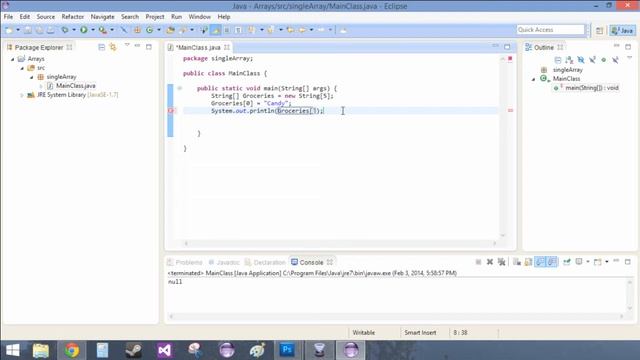The height and width of the screenshot is (360, 640).
Task: Click Remove All Terminated Launches double-X icon
Action: click(502, 262)
